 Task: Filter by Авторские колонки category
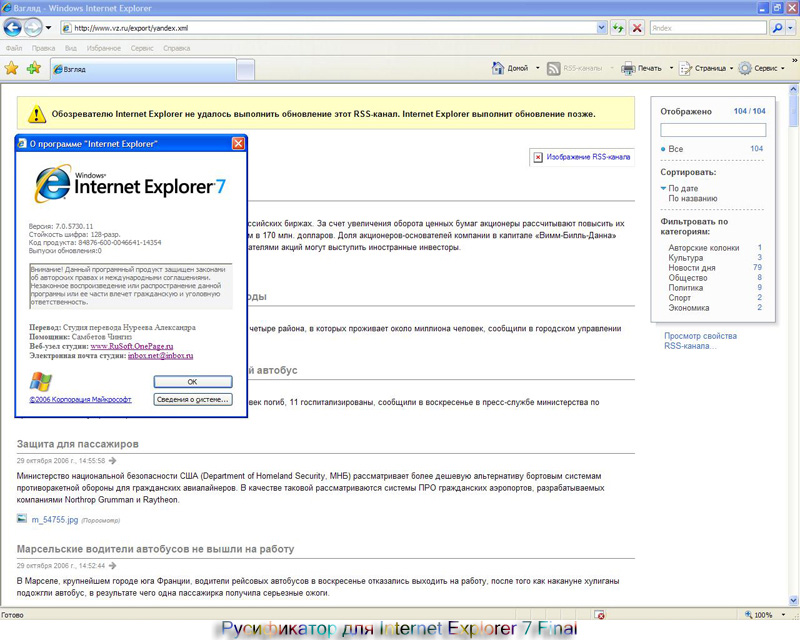[x=704, y=248]
